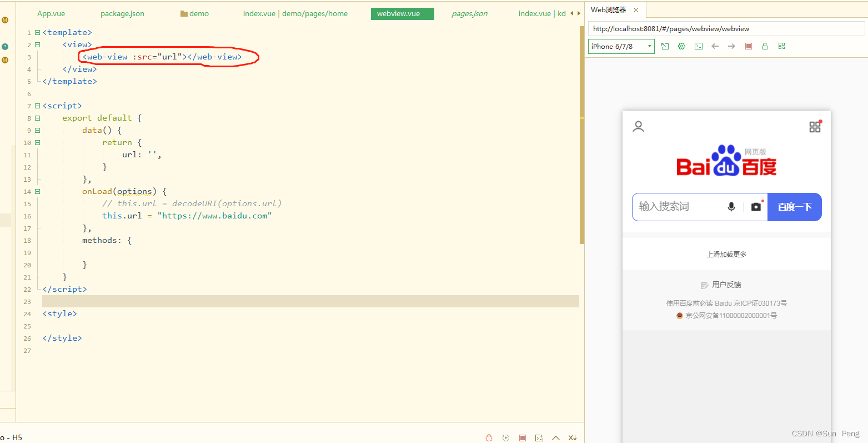Stop page loading in the Web browser toolbar
This screenshot has height=443, width=868.
pos(749,46)
